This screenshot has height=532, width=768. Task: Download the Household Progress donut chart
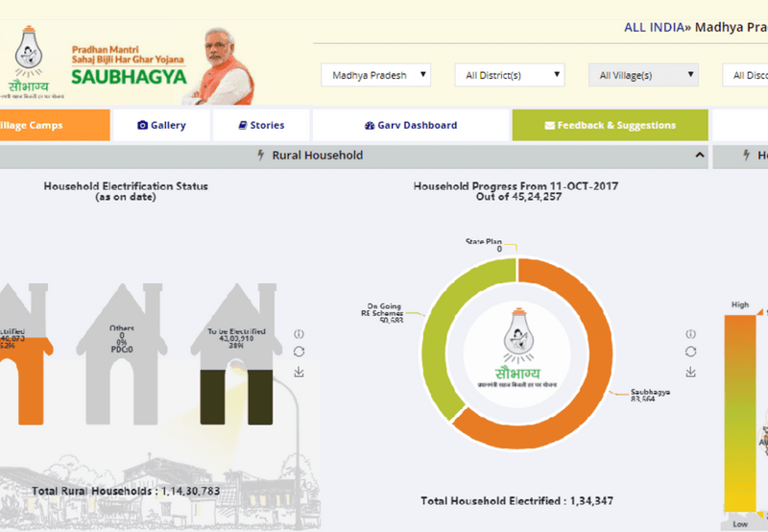tap(689, 372)
